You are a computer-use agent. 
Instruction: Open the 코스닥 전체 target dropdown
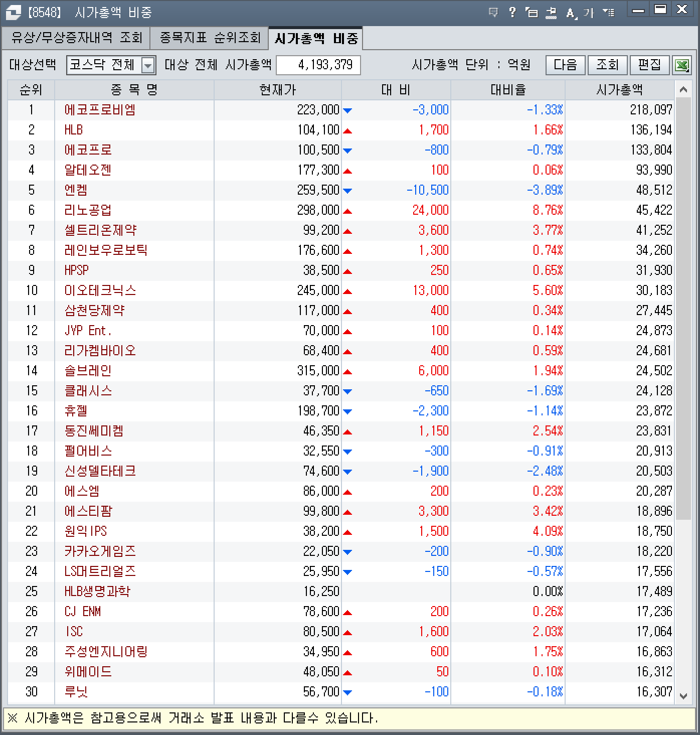click(x=111, y=65)
